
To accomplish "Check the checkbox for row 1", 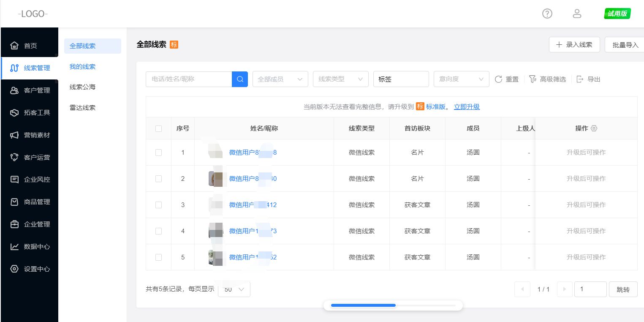I will click(158, 153).
